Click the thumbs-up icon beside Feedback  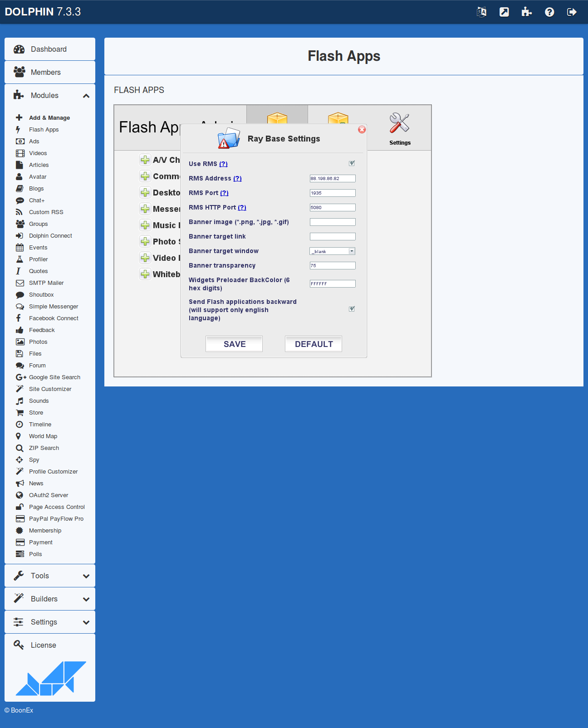(20, 330)
